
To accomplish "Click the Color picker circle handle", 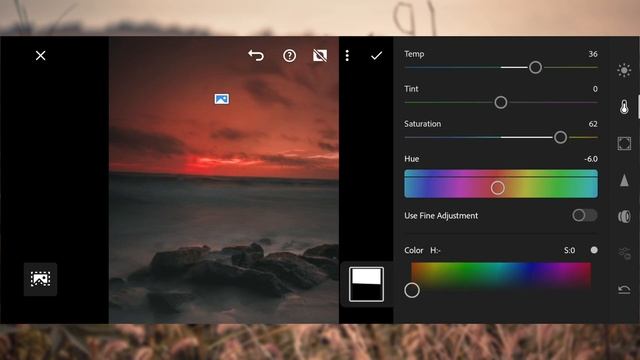I will pos(412,290).
